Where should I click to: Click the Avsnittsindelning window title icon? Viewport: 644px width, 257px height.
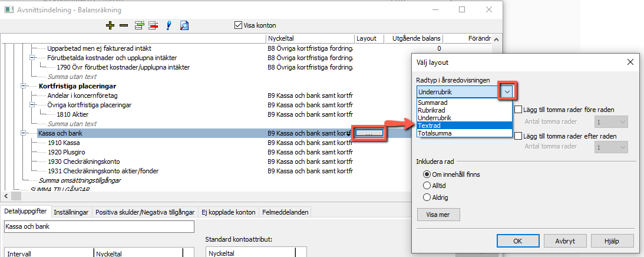(9, 9)
